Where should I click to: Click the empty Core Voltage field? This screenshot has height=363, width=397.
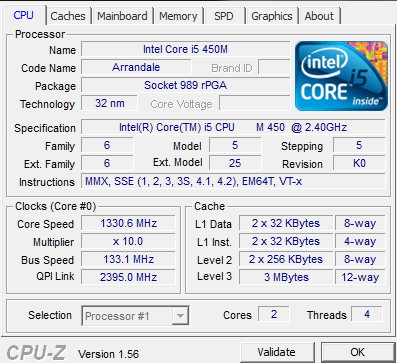[255, 103]
